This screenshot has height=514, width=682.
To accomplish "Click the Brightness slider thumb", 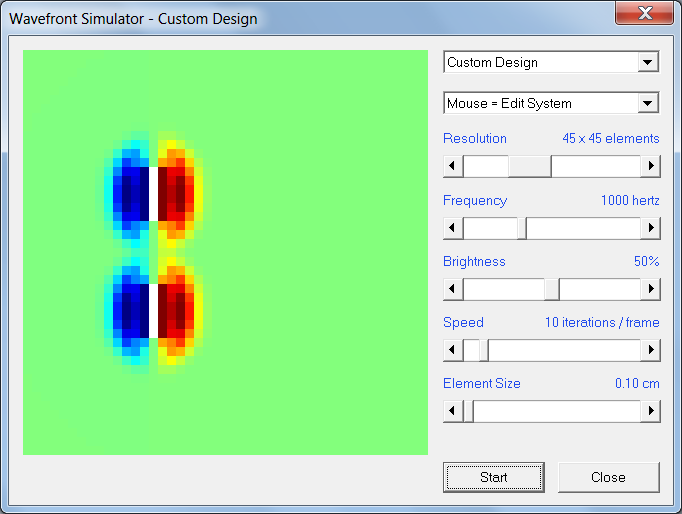I will [552, 289].
